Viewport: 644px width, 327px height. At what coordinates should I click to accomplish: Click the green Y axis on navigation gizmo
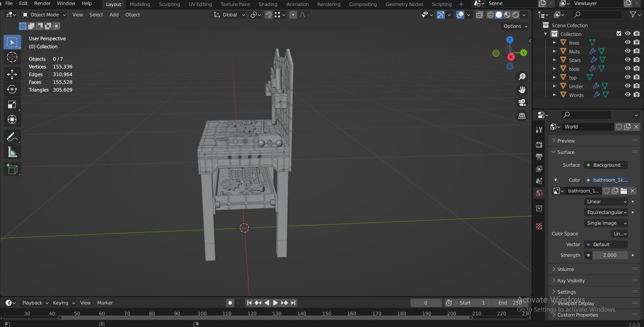(x=524, y=53)
